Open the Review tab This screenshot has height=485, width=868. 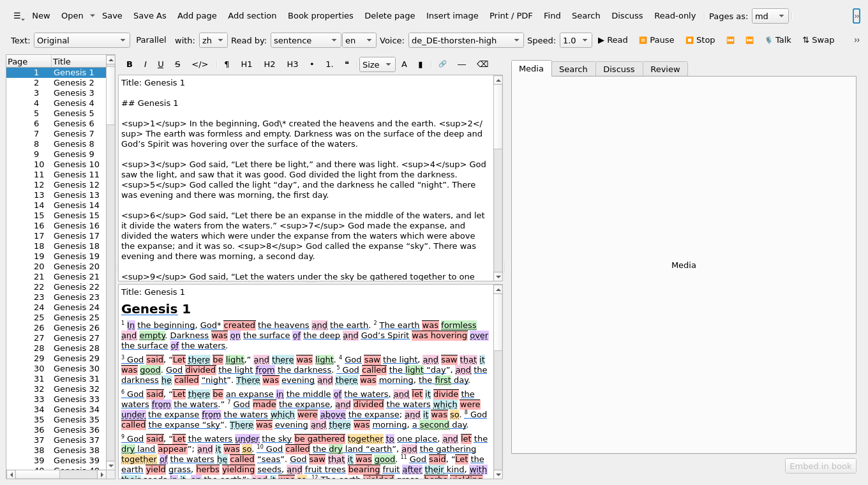coord(665,69)
